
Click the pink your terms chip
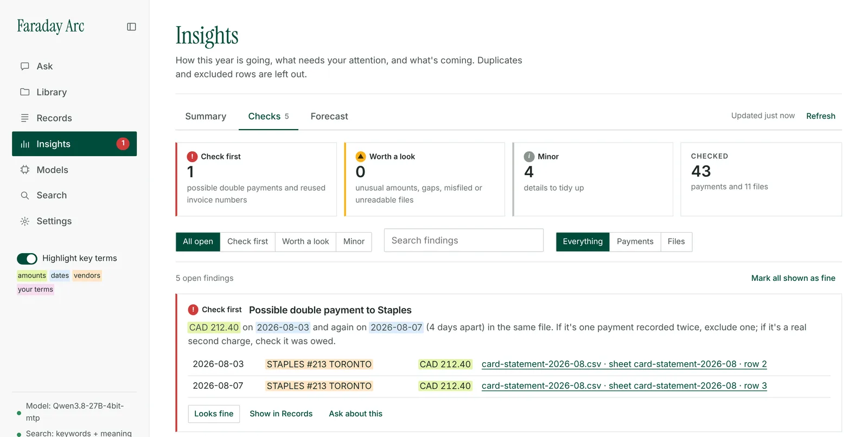(35, 290)
